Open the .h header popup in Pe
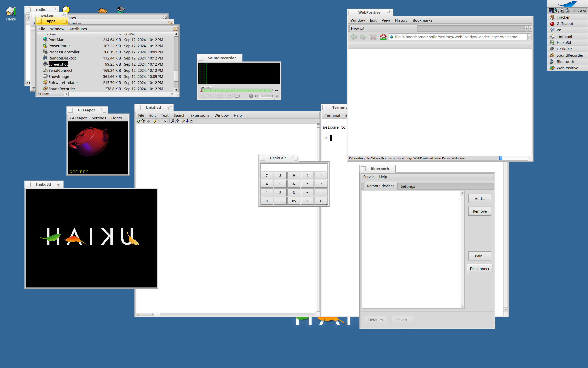The height and width of the screenshot is (368, 588). [x=166, y=121]
